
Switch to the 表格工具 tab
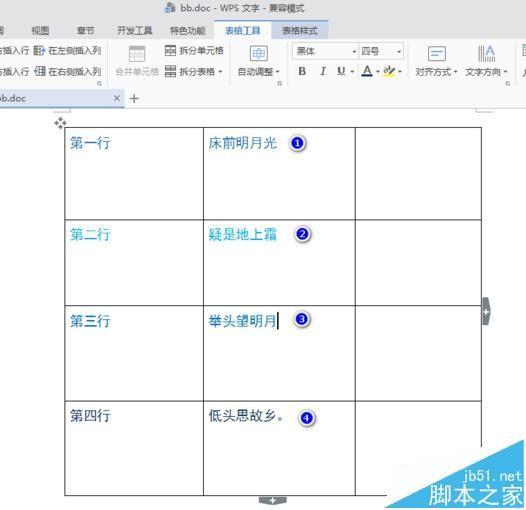pyautogui.click(x=243, y=31)
